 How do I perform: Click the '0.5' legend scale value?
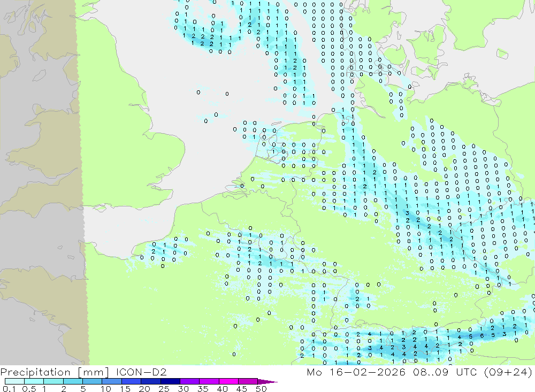point(29,389)
